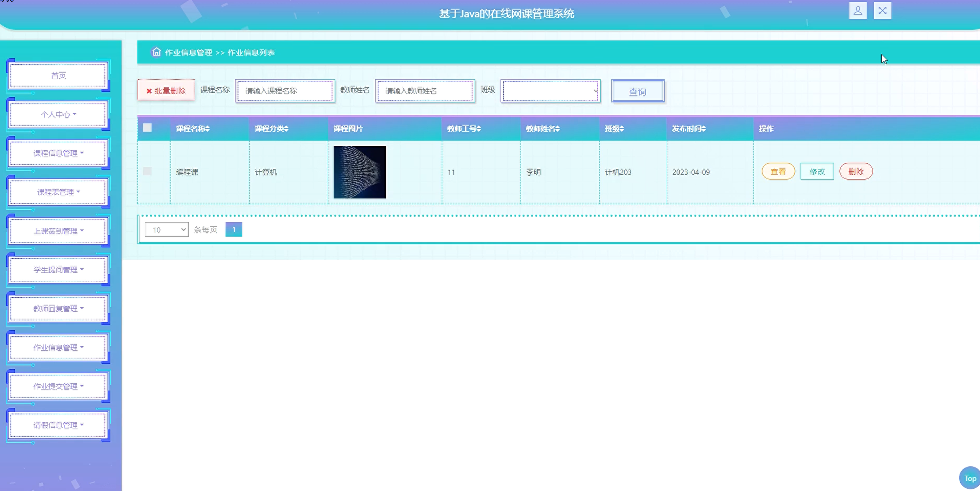
Task: Click the home icon in breadcrumb
Action: pos(156,52)
